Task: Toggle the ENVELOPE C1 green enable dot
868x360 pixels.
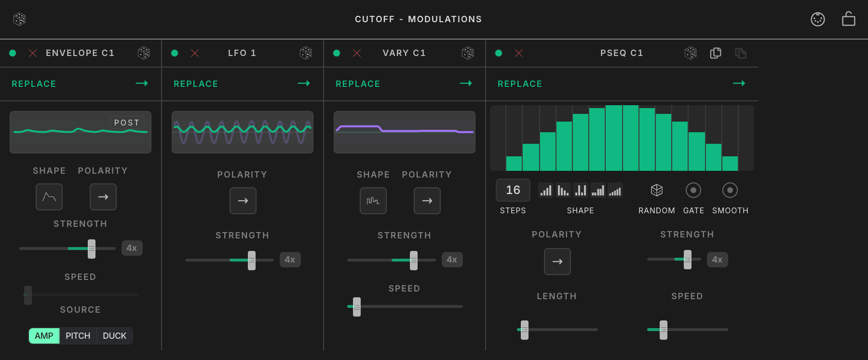Action: [13, 53]
